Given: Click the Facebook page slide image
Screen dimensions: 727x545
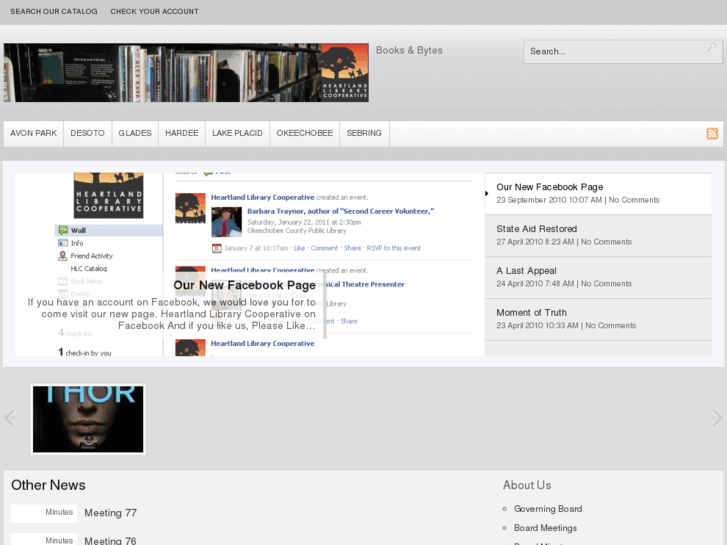Looking at the screenshot, I should click(250, 264).
